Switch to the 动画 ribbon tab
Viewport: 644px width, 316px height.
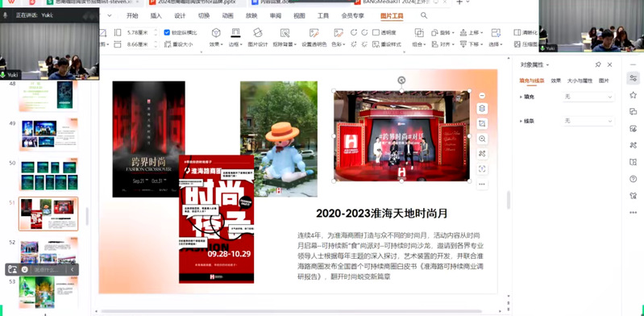(x=227, y=15)
